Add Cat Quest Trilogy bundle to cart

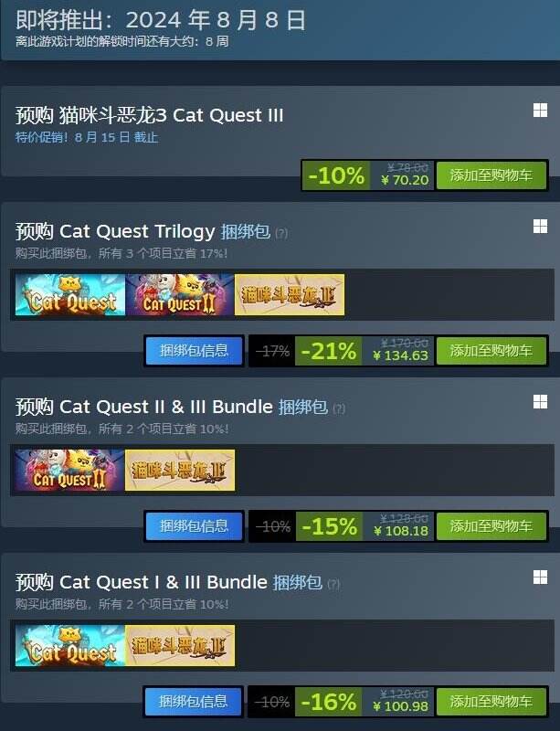pyautogui.click(x=491, y=351)
